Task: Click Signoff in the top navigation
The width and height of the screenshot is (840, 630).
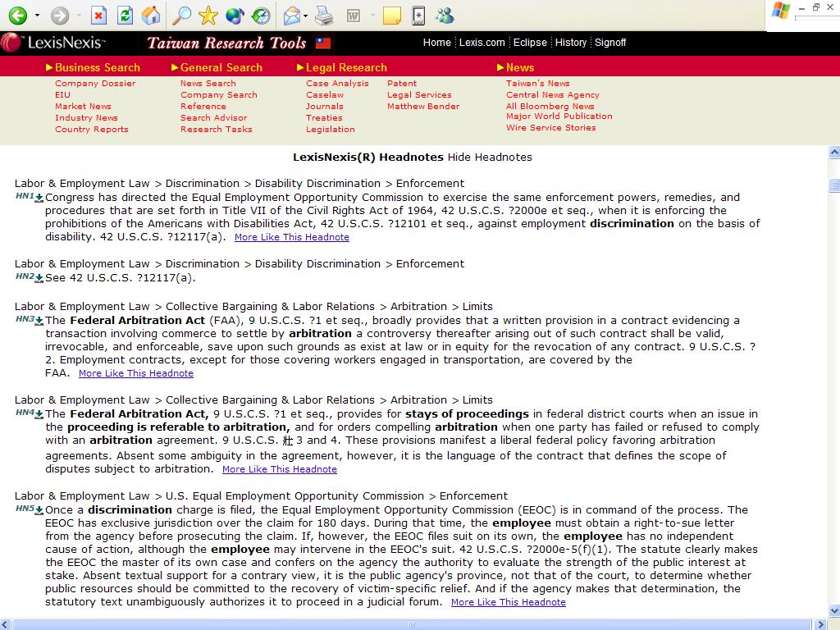Action: tap(610, 43)
